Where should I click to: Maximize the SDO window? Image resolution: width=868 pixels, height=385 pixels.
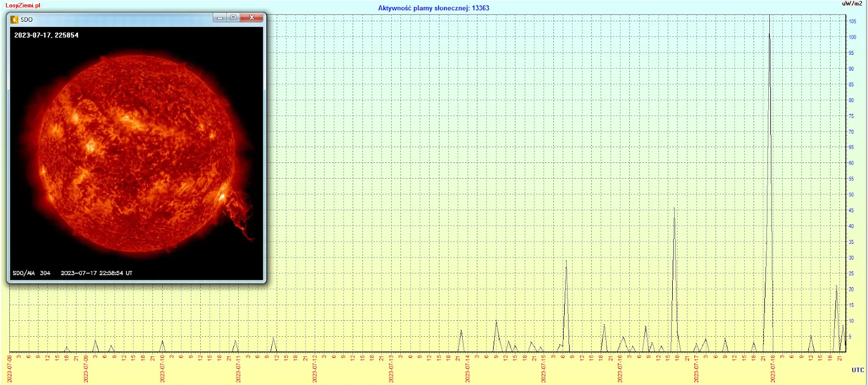point(233,18)
